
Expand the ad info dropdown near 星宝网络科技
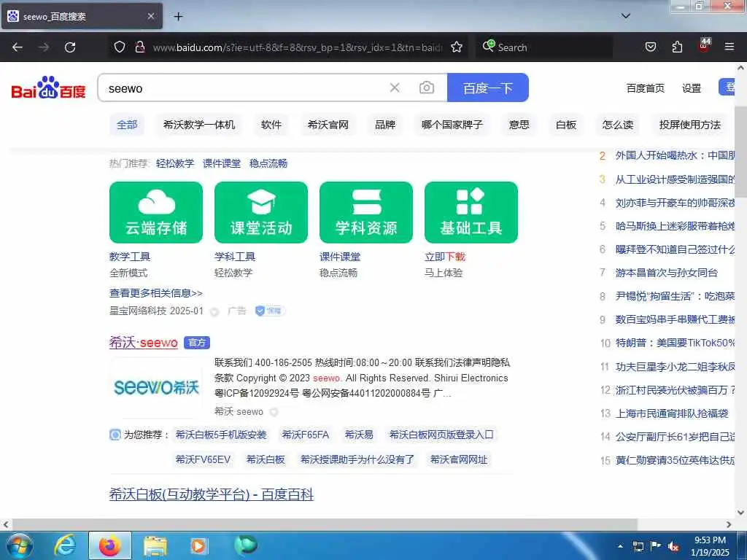pyautogui.click(x=214, y=312)
